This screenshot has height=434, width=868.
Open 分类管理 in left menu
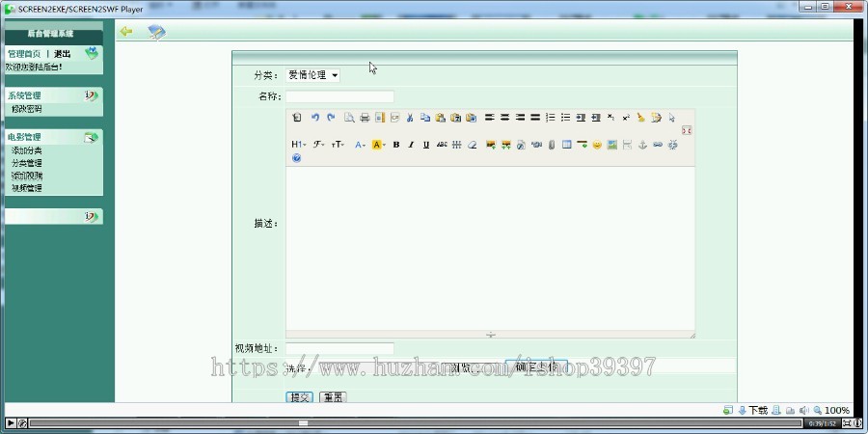point(27,163)
